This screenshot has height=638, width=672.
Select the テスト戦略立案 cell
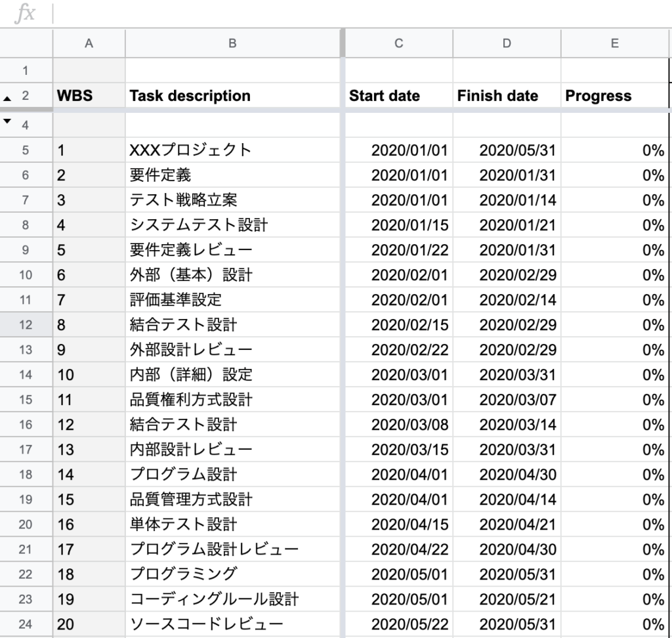coord(232,200)
